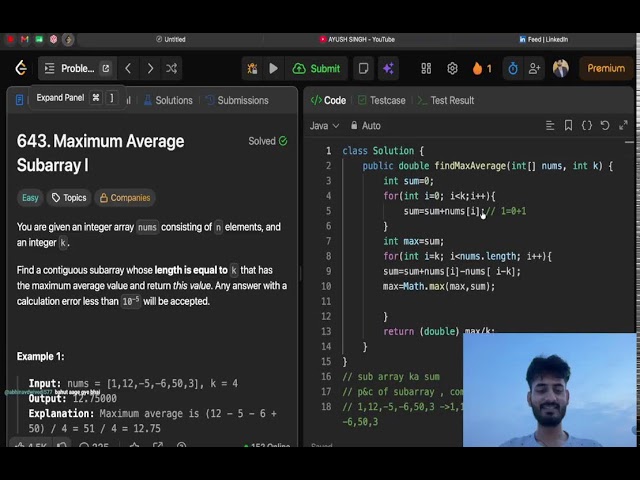This screenshot has width=640, height=480.
Task: Click the Easy difficulty tag
Action: (x=30, y=198)
